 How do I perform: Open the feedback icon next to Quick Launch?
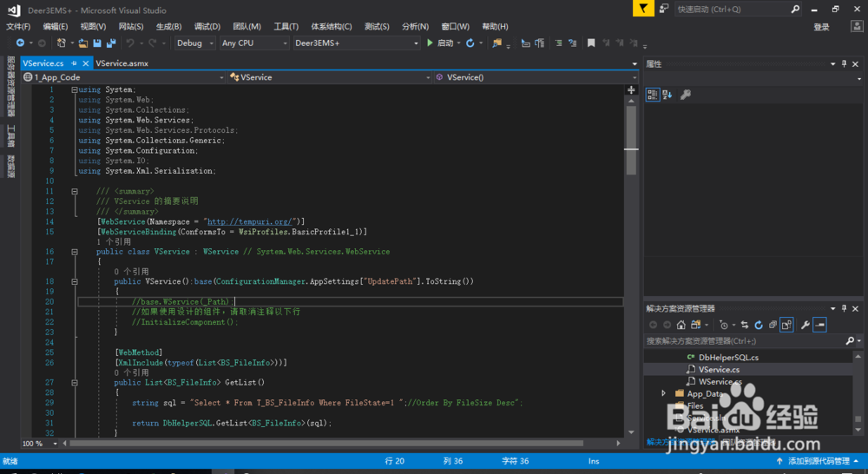point(664,9)
